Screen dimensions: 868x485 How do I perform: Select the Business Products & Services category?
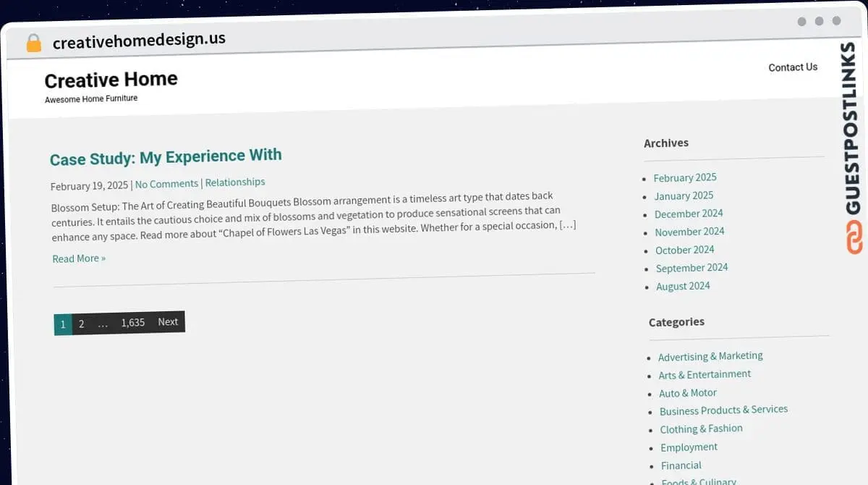pyautogui.click(x=723, y=410)
